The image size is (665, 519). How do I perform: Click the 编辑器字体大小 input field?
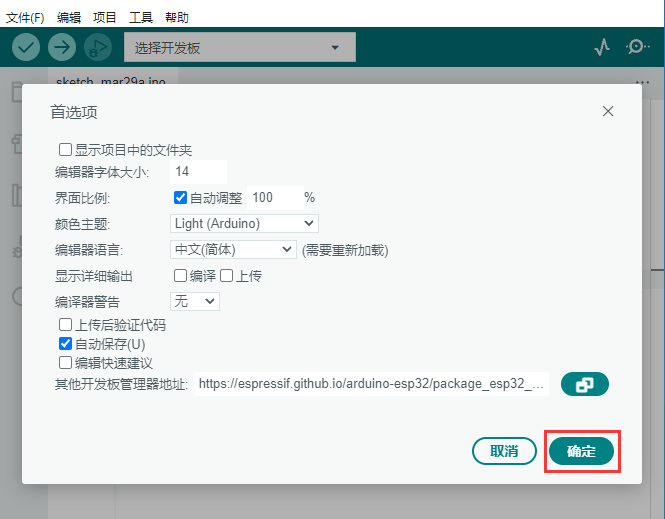(x=198, y=172)
